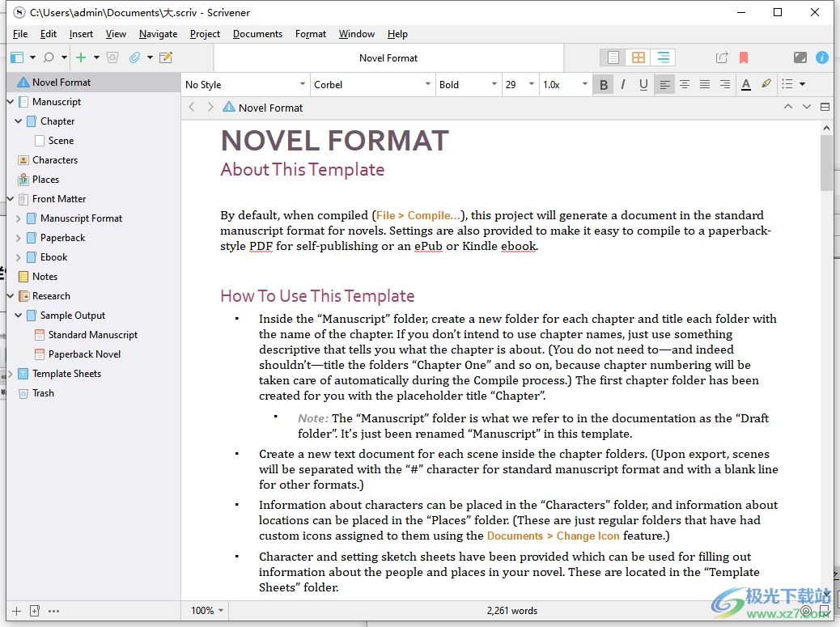Screen dimensions: 840x627
Task: Toggle Italic formatting button
Action: 623,85
